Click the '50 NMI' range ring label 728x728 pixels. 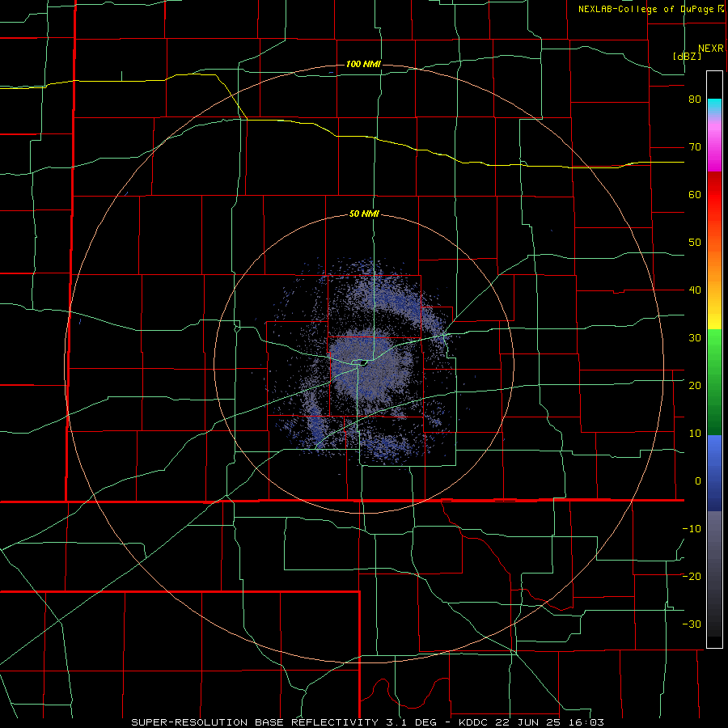point(364,214)
